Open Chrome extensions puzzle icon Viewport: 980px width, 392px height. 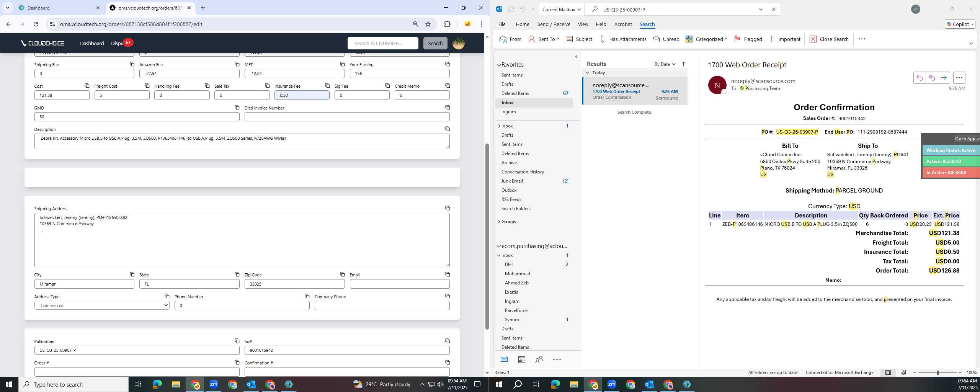(x=447, y=24)
